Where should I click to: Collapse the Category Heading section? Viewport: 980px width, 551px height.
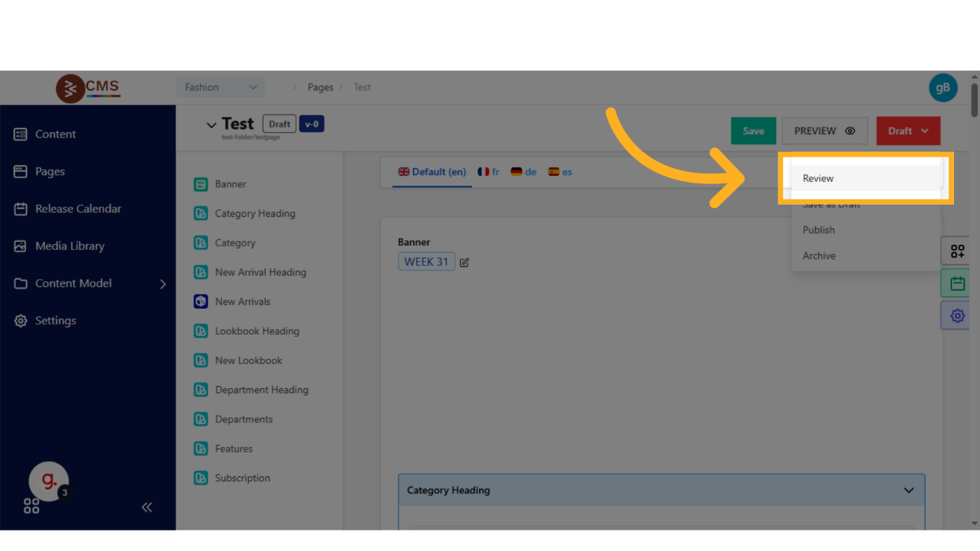(x=908, y=490)
